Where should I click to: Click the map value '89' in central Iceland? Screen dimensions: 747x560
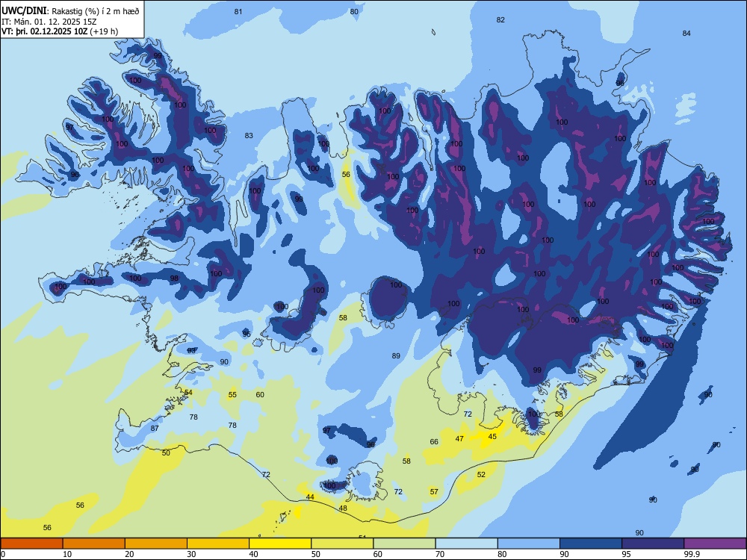point(396,355)
